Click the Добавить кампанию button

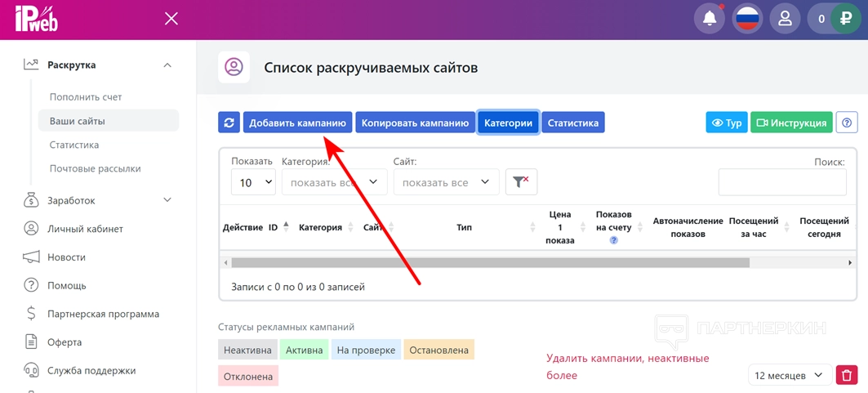298,123
